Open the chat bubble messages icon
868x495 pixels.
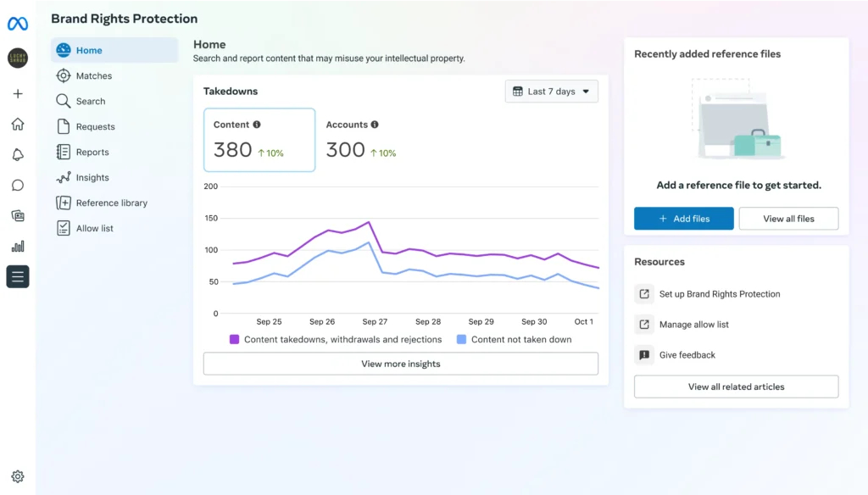(x=18, y=185)
